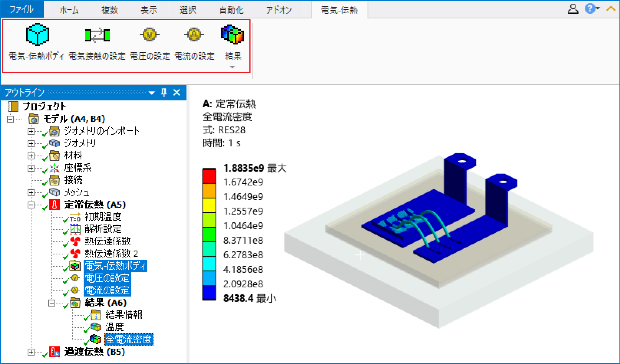
Task: Click the 定常伝熱 thermometer icon
Action: (54, 205)
